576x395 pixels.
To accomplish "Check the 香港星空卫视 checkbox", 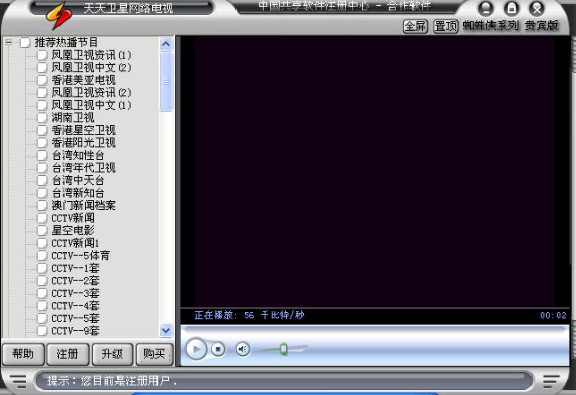I will 42,130.
